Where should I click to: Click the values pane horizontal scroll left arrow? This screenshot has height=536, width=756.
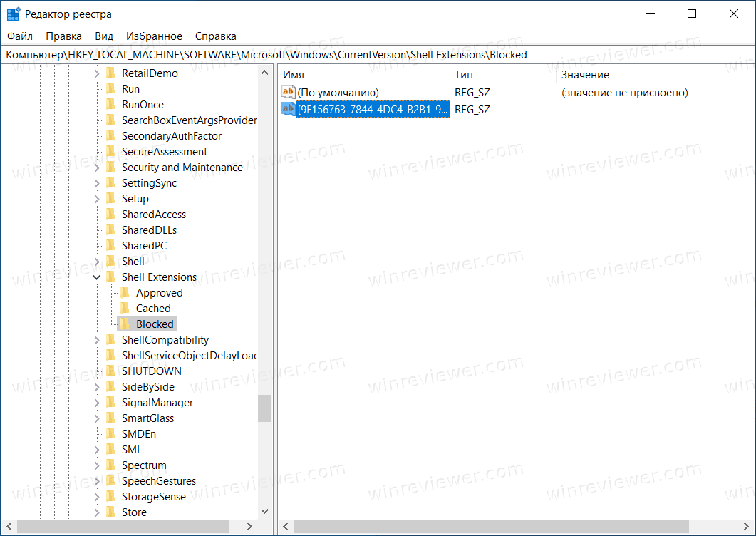tap(286, 526)
